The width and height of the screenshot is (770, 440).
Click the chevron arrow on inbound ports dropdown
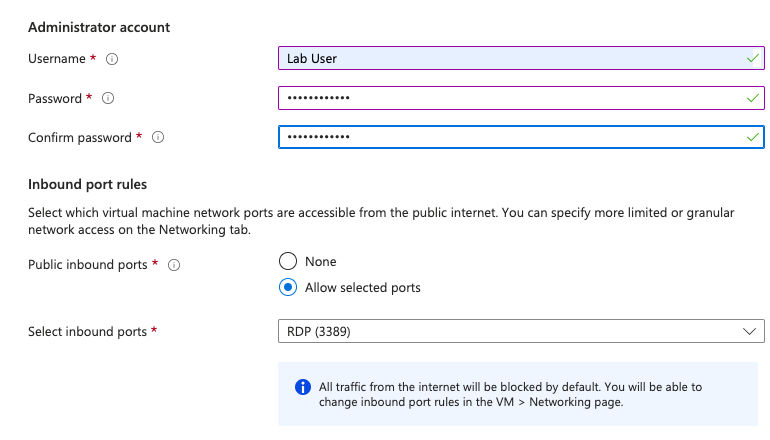(x=749, y=331)
